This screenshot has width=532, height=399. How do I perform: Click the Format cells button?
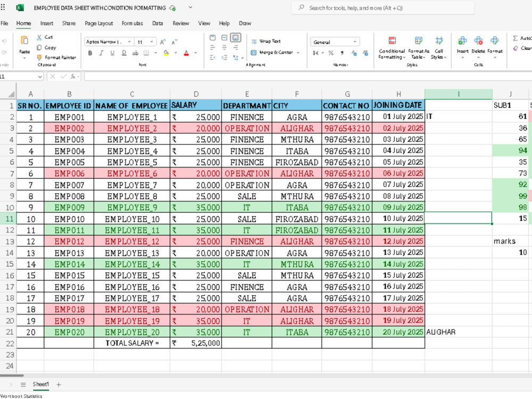pyautogui.click(x=495, y=47)
